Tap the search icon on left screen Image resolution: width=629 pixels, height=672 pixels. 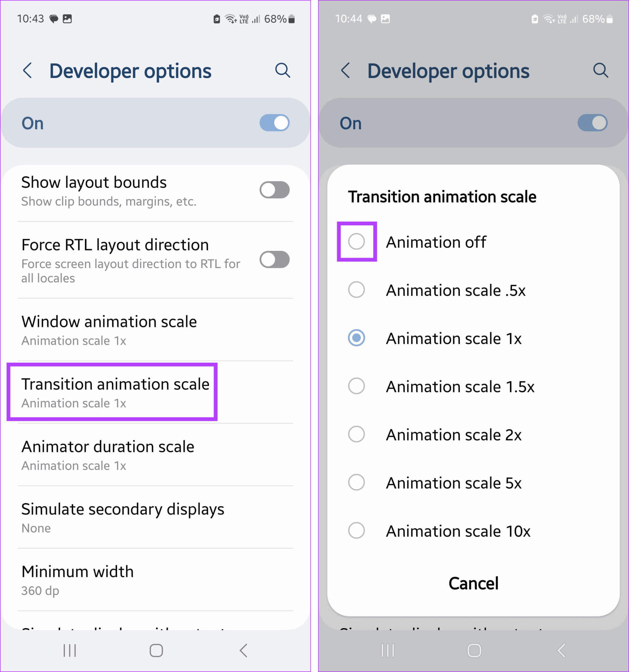click(x=282, y=71)
